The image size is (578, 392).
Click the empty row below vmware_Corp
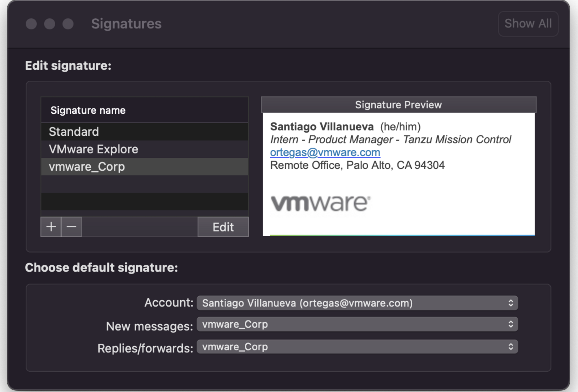144,184
